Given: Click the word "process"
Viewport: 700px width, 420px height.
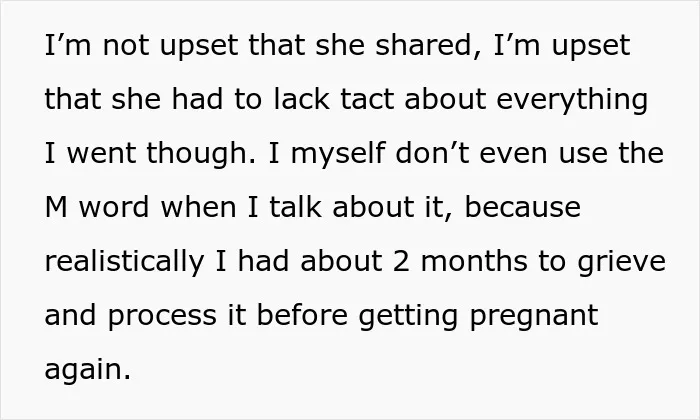Looking at the screenshot, I should (162, 317).
